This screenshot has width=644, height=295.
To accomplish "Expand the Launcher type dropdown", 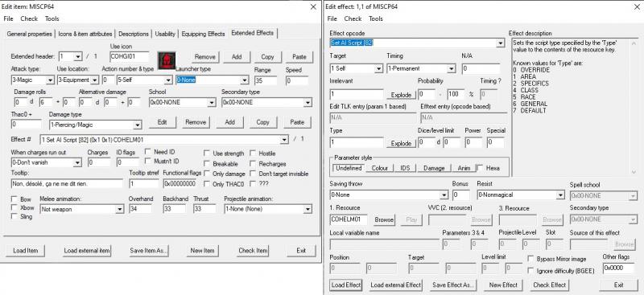I will 245,80.
